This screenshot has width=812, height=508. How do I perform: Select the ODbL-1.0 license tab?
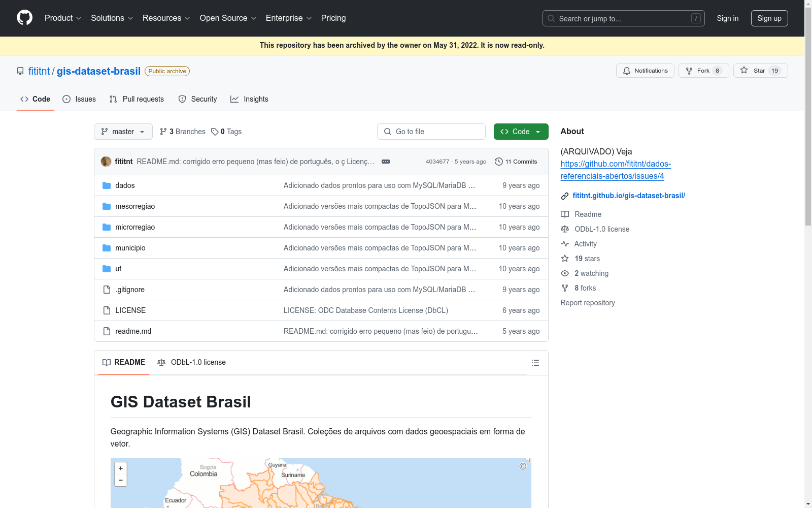click(x=192, y=362)
